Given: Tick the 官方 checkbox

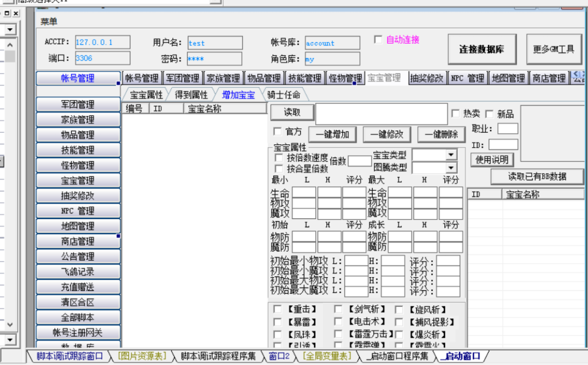Looking at the screenshot, I should (277, 132).
